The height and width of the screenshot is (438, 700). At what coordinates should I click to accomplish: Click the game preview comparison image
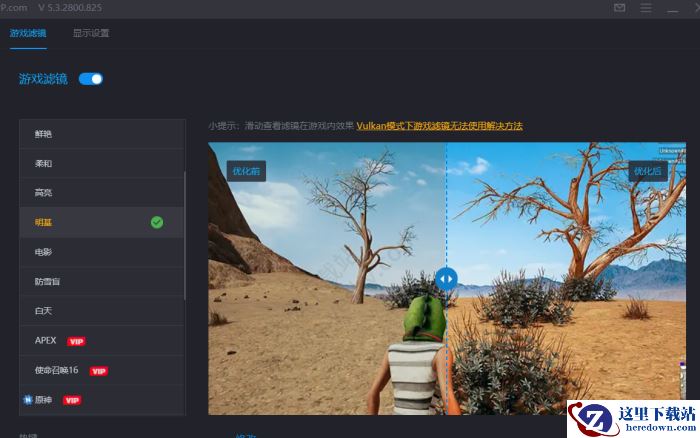tap(447, 279)
